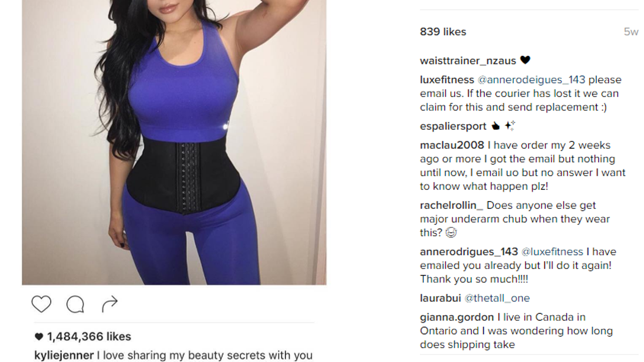
Task: Follow @annerodeigues_143 mention link
Action: point(531,80)
